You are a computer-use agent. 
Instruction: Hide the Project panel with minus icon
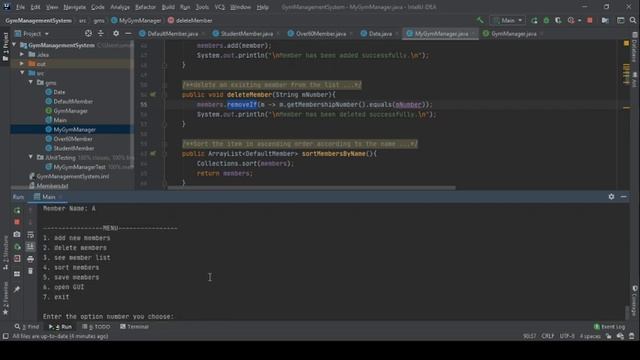point(128,33)
